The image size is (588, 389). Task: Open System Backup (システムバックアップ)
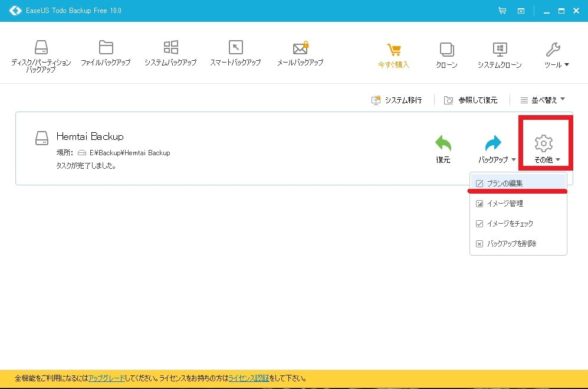tap(170, 53)
